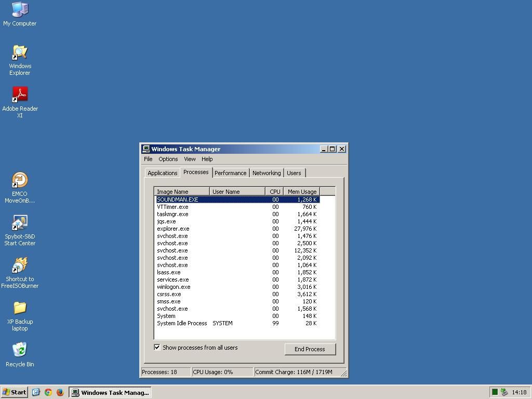Click the Task Manager title bar icon
The width and height of the screenshot is (532, 399).
click(146, 149)
